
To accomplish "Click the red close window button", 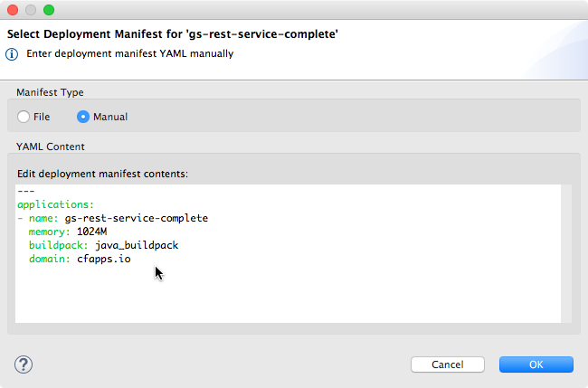I will click(x=13, y=10).
